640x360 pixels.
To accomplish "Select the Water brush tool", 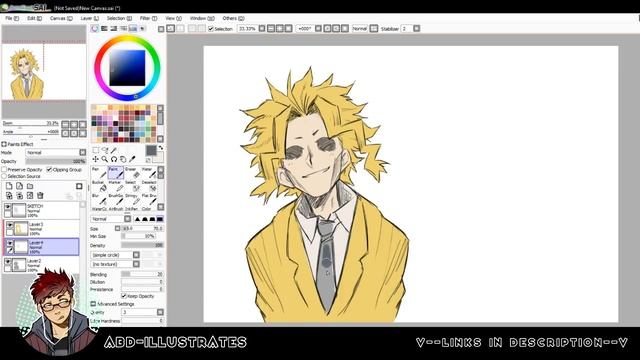I will pos(148,173).
